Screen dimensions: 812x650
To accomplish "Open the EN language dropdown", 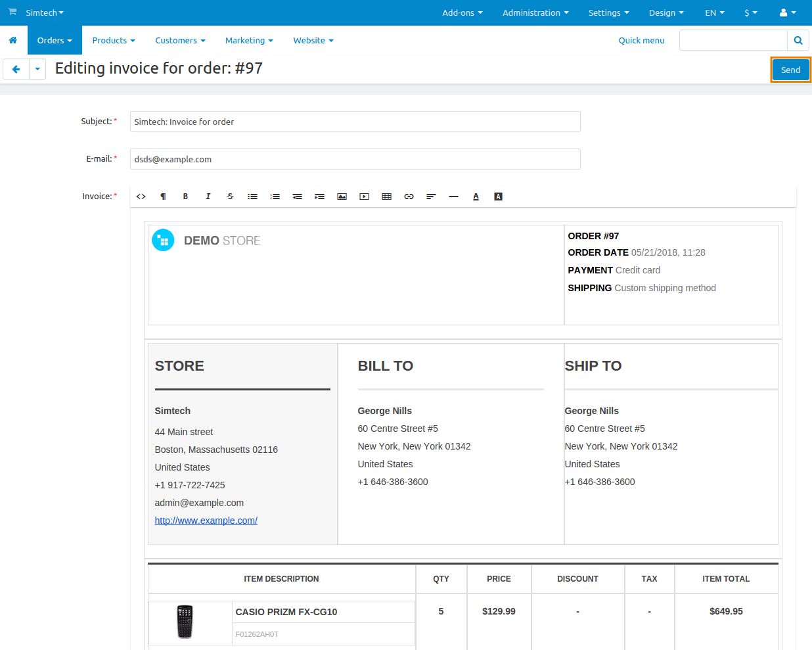I will [715, 12].
